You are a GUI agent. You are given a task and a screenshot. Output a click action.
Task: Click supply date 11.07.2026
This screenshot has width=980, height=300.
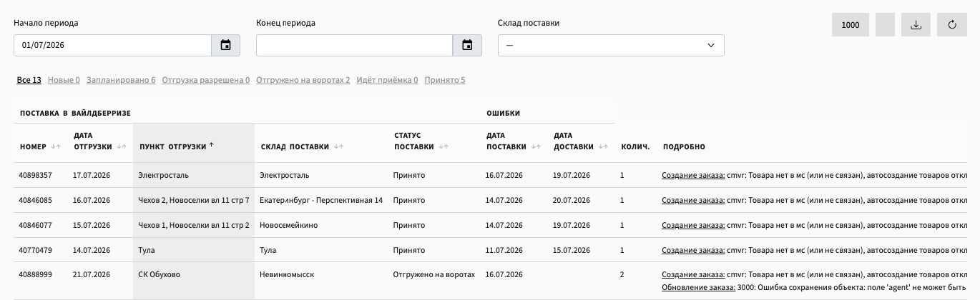(x=504, y=250)
